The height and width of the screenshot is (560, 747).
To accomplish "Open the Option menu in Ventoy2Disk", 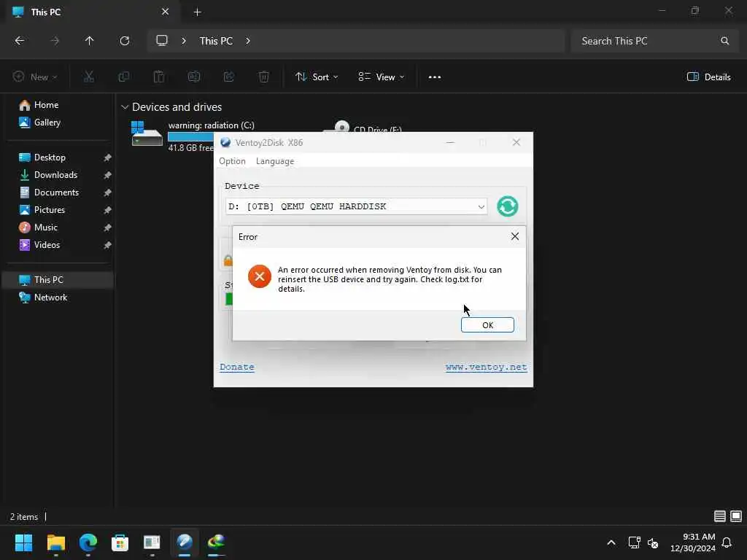I will [232, 161].
